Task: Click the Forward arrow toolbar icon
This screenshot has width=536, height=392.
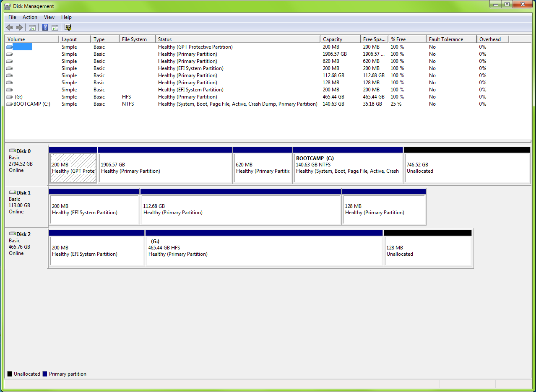Action: 19,28
